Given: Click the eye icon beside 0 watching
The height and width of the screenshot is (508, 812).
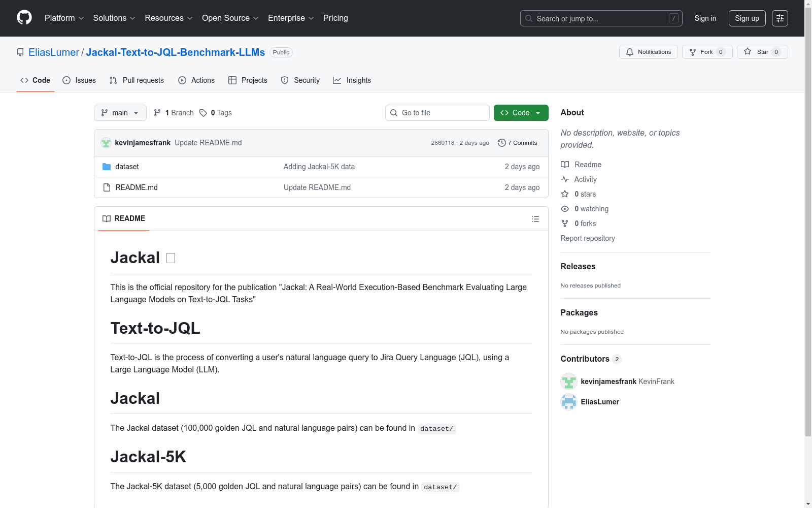Looking at the screenshot, I should coord(565,209).
